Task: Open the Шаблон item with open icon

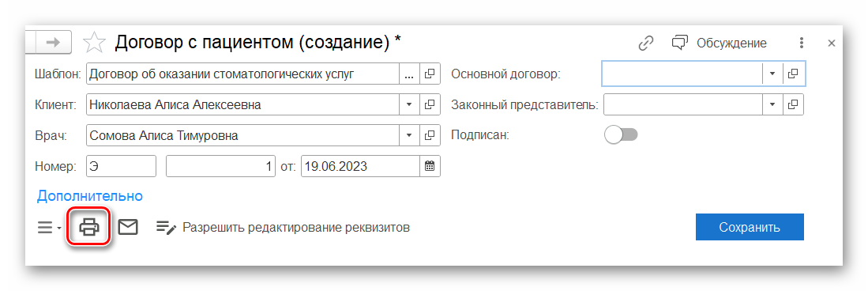Action: click(430, 74)
